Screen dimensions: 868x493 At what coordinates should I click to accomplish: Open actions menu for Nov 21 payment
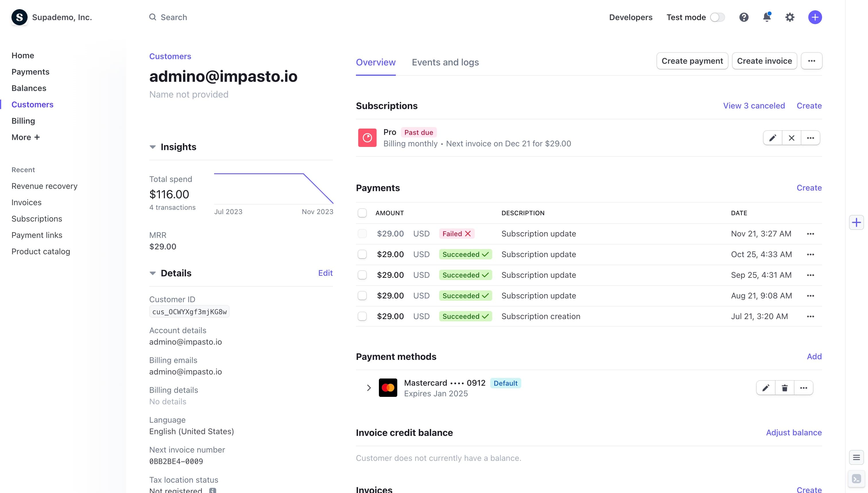tap(810, 234)
